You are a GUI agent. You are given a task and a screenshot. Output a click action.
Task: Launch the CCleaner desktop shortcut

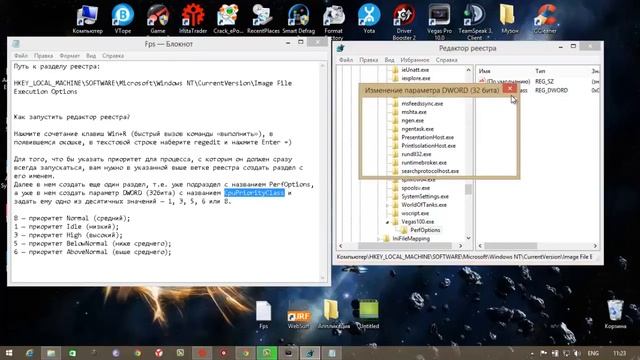pyautogui.click(x=545, y=18)
